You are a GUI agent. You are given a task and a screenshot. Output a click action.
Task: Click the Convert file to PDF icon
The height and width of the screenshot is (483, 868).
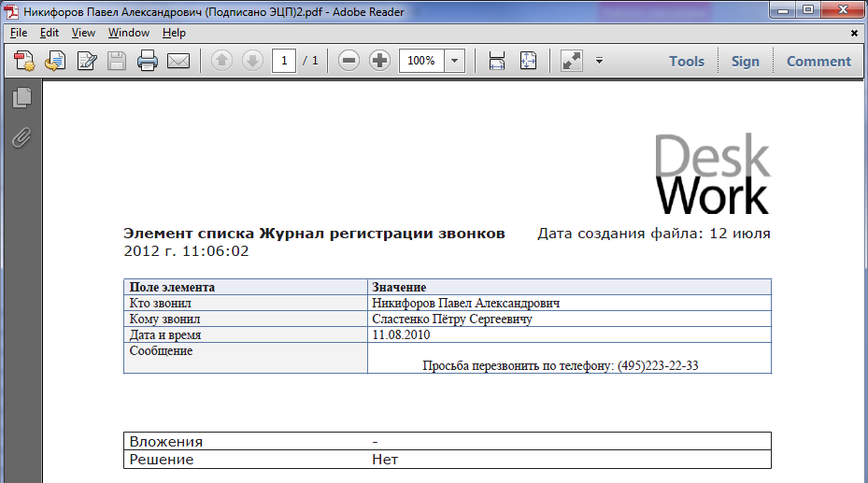click(55, 61)
